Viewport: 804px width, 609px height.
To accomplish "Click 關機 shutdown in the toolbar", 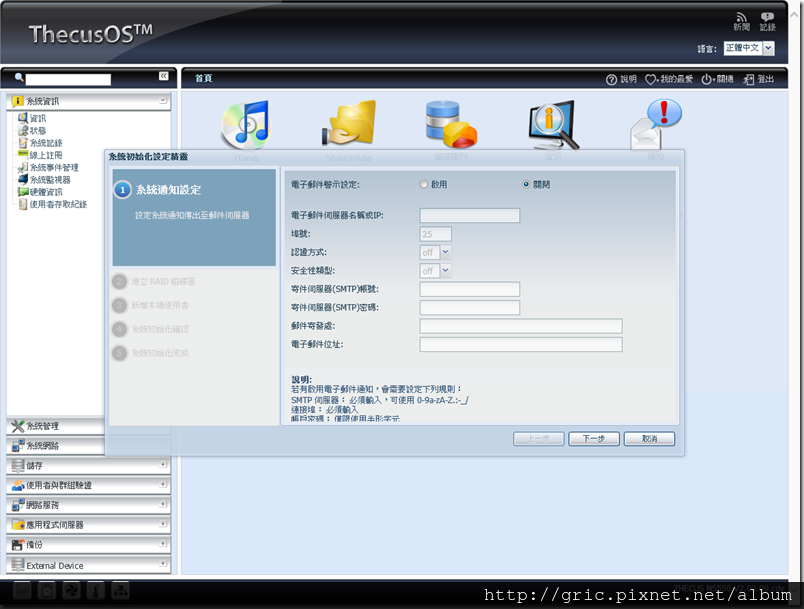I will 717,79.
